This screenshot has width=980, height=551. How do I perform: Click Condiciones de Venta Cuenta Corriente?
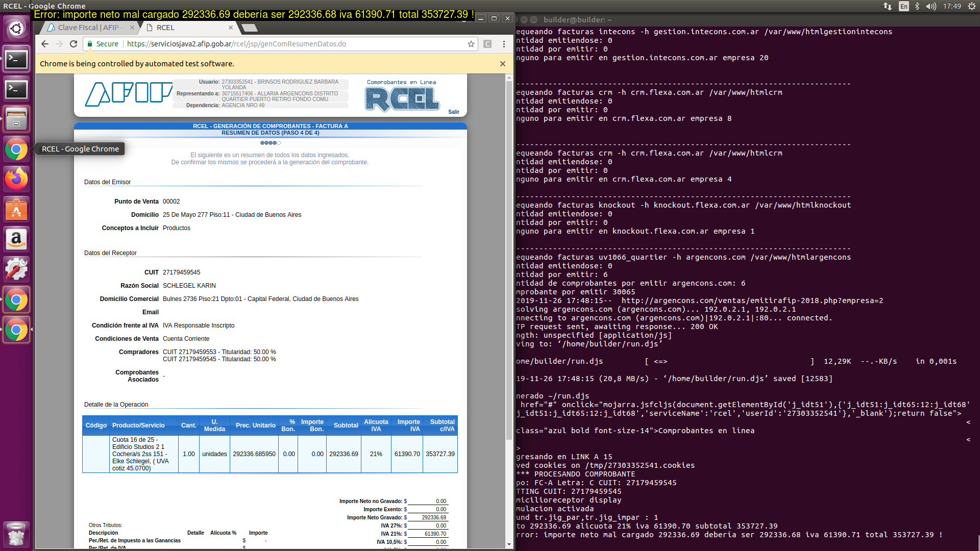[x=186, y=339]
